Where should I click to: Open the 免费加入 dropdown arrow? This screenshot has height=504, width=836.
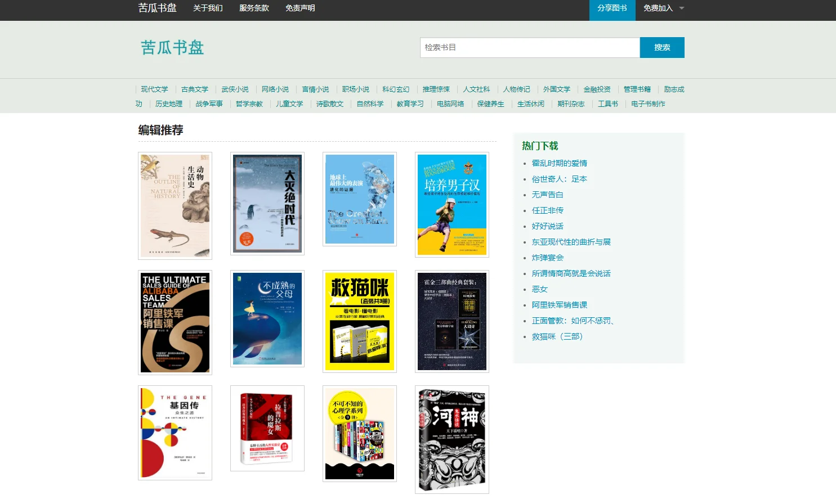coord(682,8)
